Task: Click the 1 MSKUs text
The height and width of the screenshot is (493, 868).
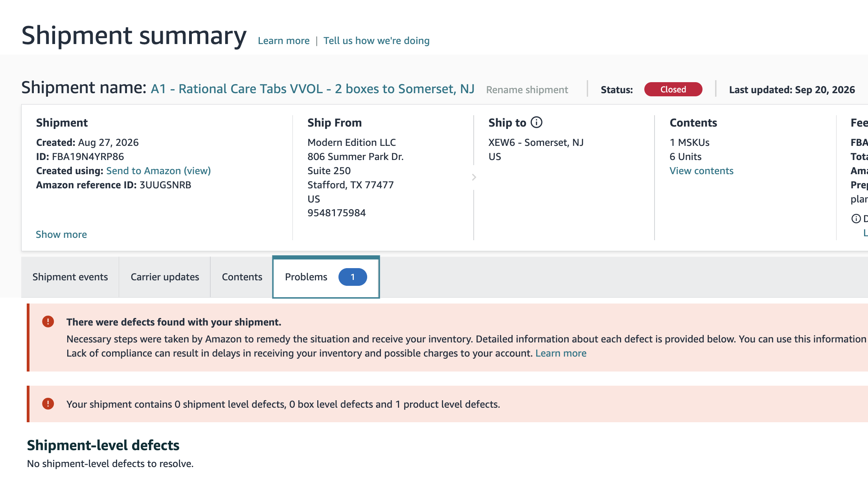Action: [690, 142]
